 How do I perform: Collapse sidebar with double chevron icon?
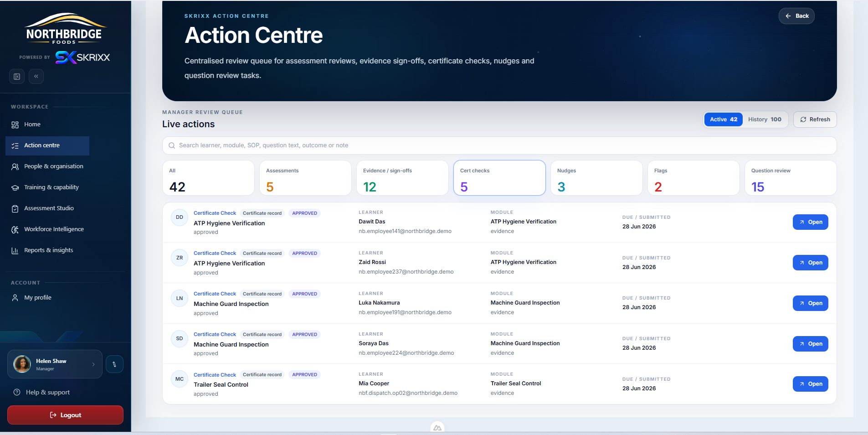36,77
